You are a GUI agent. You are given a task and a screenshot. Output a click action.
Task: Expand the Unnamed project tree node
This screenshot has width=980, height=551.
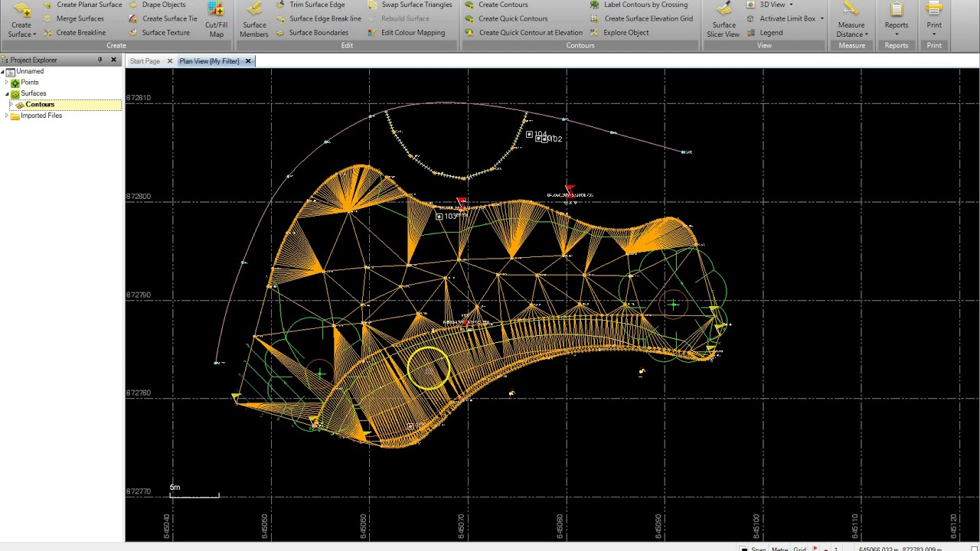click(3, 71)
